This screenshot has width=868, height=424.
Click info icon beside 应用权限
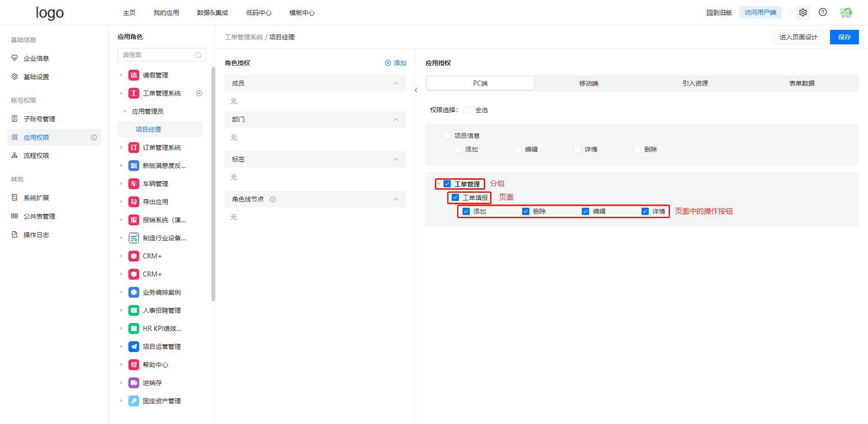(94, 138)
